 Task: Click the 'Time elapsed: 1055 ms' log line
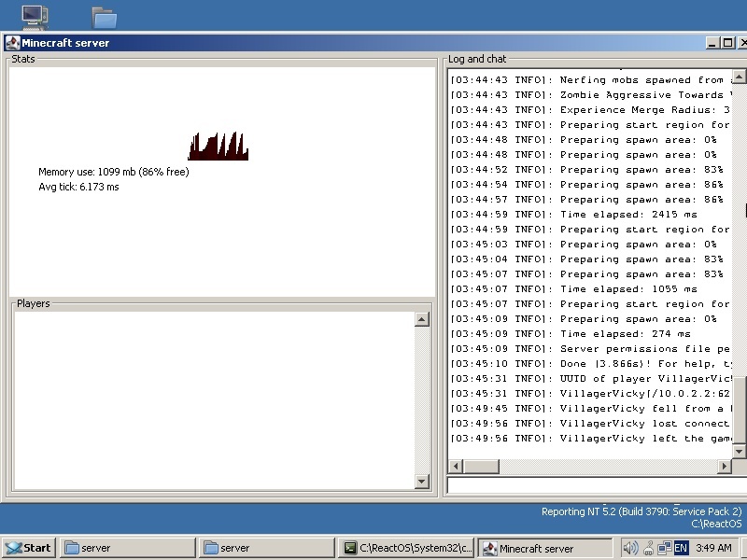tap(573, 289)
